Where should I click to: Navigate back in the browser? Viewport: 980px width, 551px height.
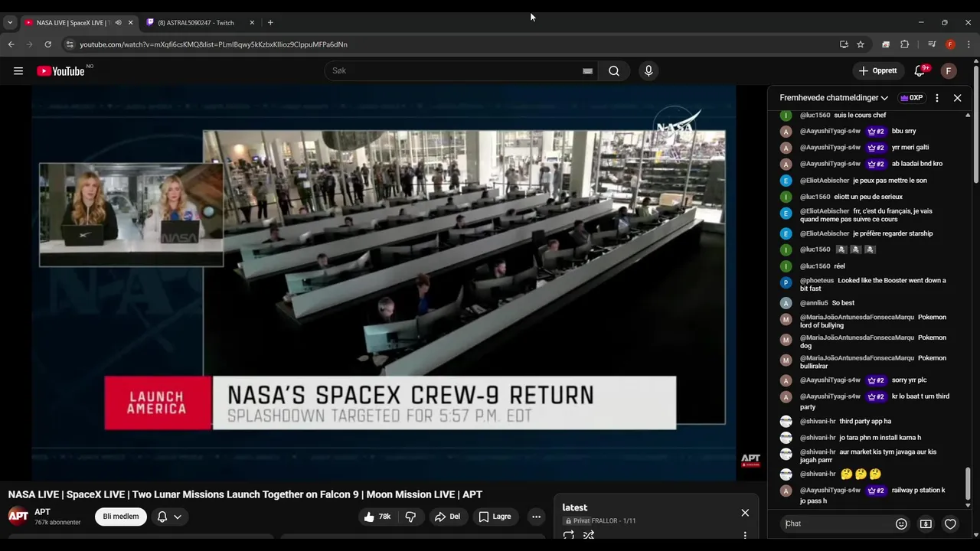pyautogui.click(x=11, y=44)
